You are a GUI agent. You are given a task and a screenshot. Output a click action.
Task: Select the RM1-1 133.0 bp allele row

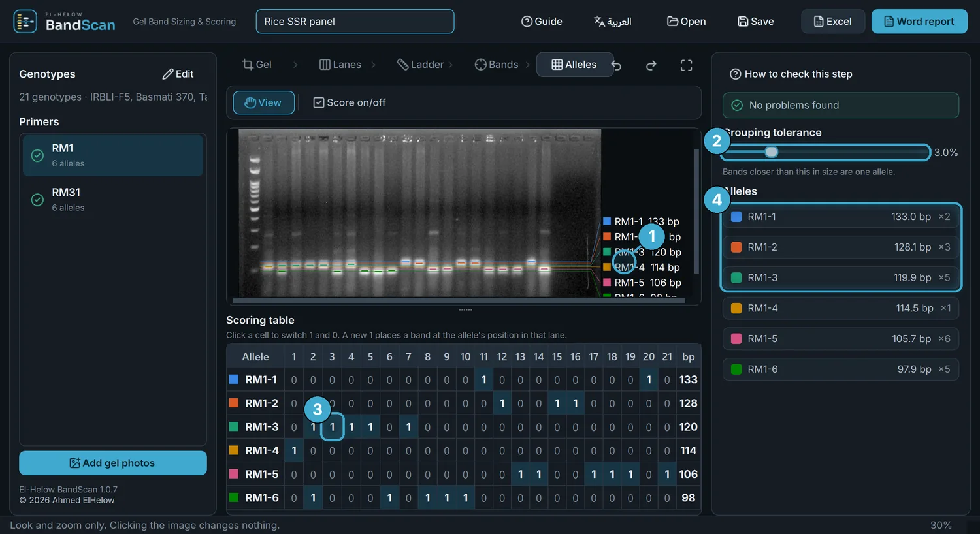click(x=841, y=217)
